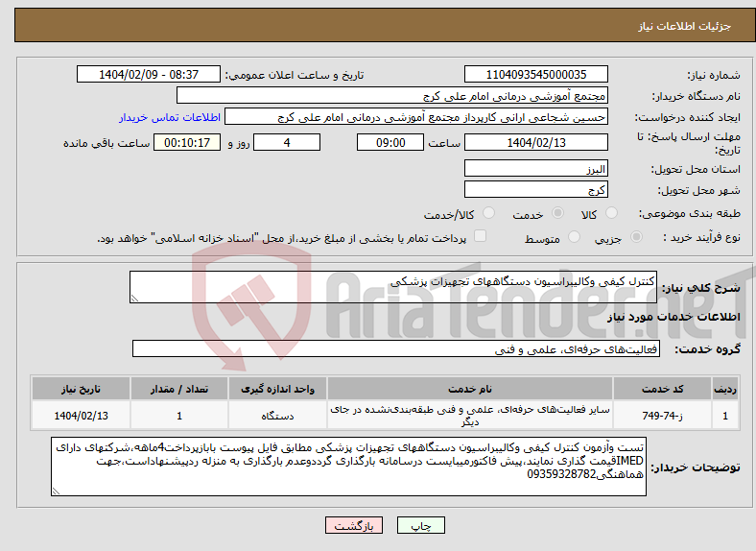
Task: Click the نام خدمت column header
Action: (469, 389)
